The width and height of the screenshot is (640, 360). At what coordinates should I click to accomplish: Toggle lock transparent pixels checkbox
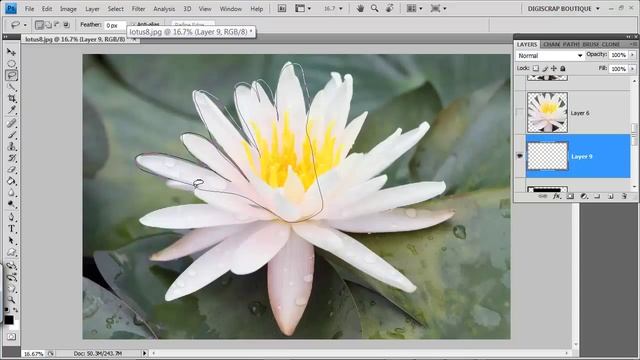tap(536, 68)
